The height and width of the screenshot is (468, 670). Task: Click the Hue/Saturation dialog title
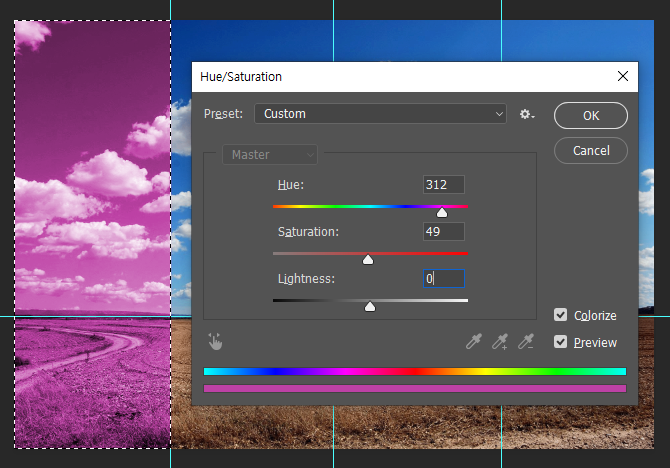coord(241,77)
